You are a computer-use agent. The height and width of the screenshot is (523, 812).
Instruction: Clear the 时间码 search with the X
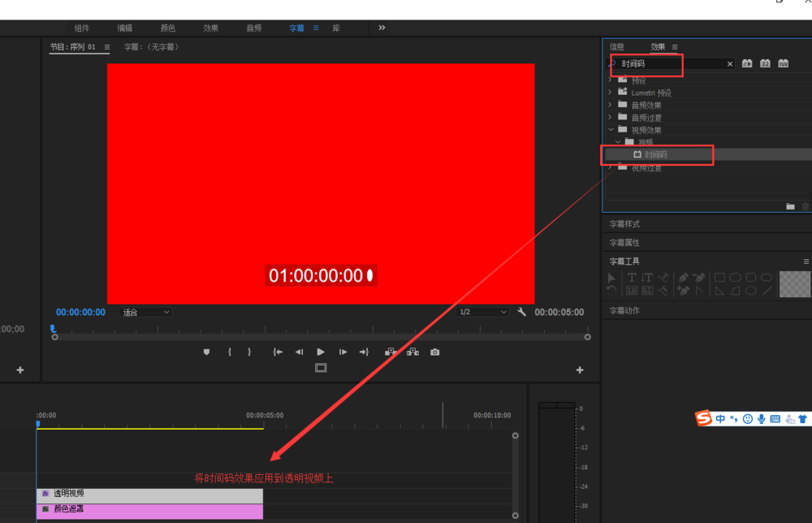click(729, 63)
